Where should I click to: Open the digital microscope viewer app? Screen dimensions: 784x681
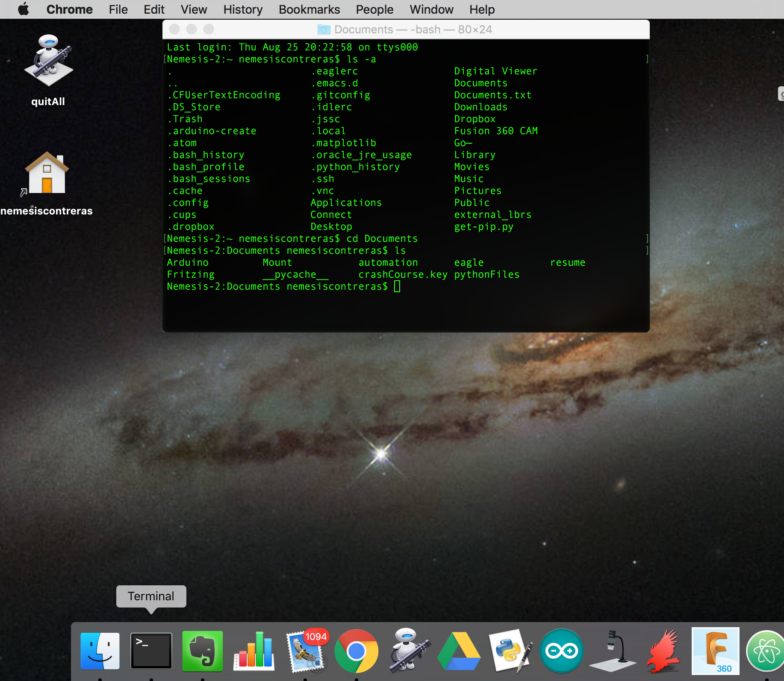tap(613, 651)
